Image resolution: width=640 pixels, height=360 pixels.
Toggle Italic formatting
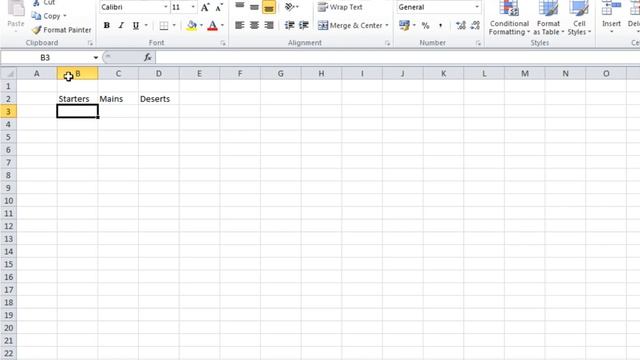[121, 25]
